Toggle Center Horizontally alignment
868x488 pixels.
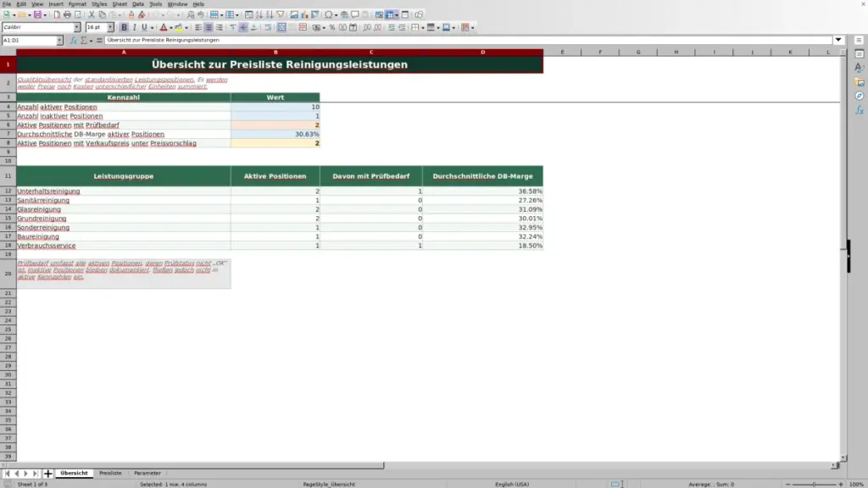tap(209, 27)
